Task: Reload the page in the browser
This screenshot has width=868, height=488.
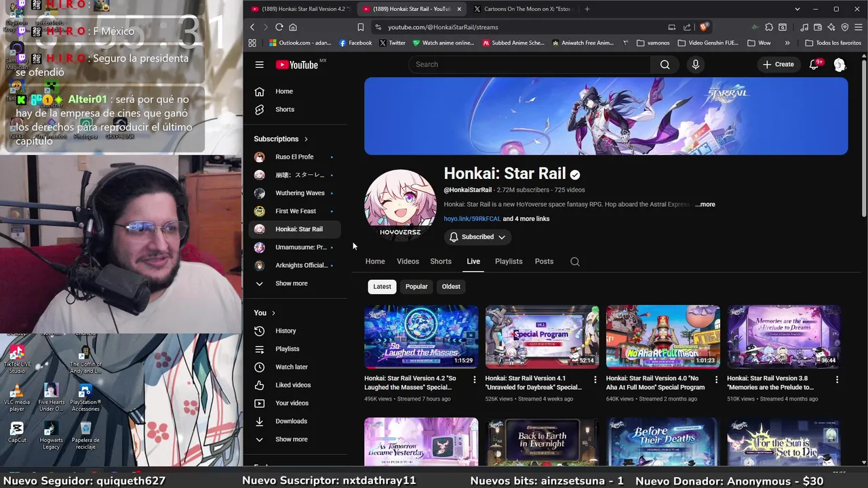Action: (279, 27)
